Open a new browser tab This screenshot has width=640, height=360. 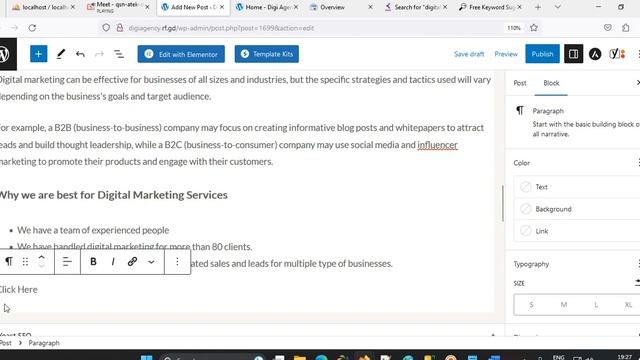(538, 7)
